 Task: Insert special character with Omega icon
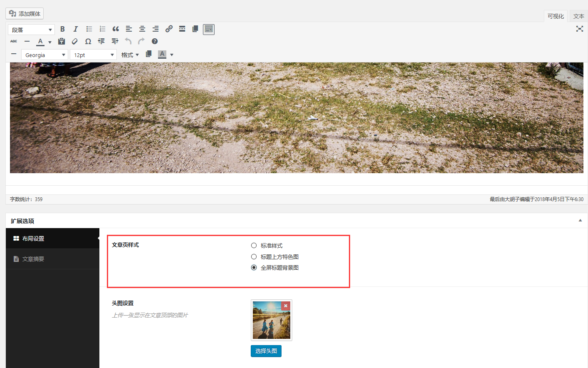tap(88, 41)
